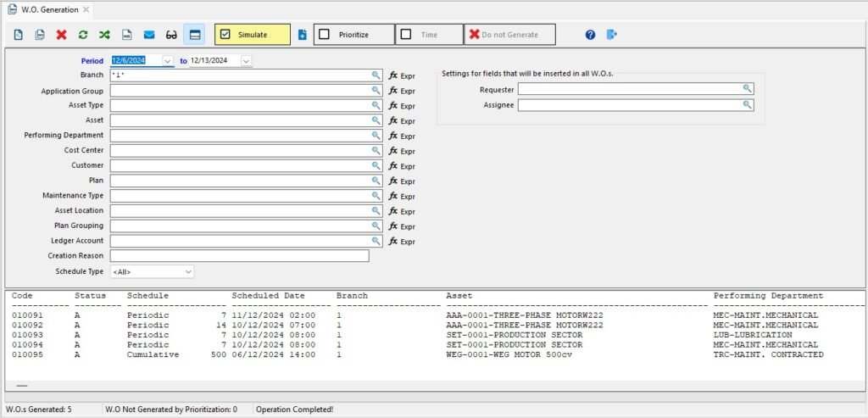Viewport: 868px width, 418px height.
Task: Click Expr button next to Ledger Account
Action: pyautogui.click(x=402, y=242)
